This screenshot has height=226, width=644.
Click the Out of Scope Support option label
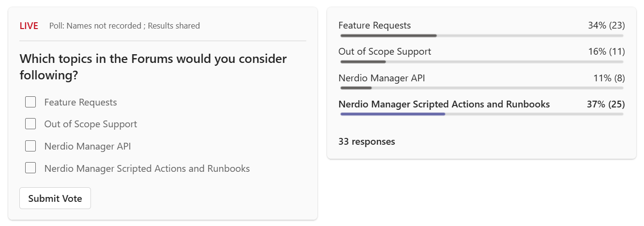coord(90,124)
